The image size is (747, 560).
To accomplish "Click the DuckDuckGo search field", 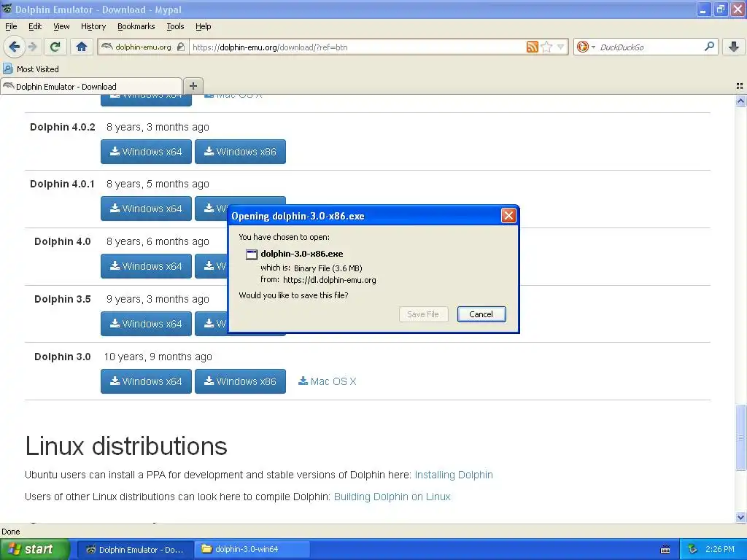I will [650, 47].
